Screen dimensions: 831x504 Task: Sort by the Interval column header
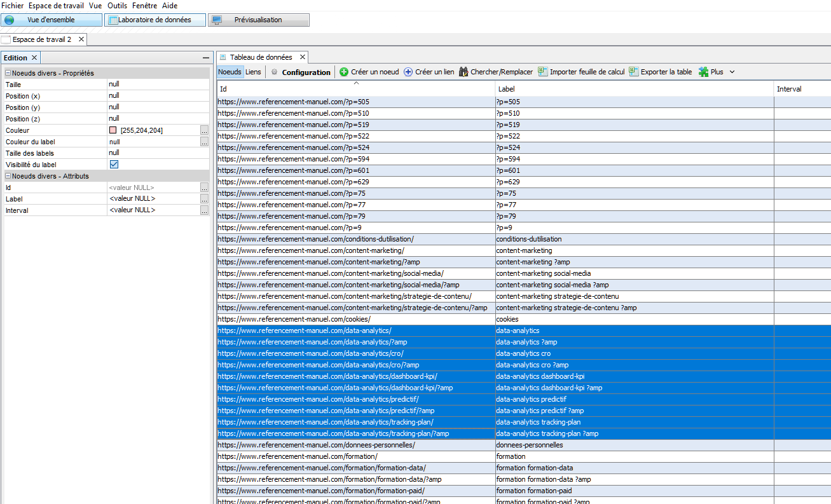click(802, 89)
